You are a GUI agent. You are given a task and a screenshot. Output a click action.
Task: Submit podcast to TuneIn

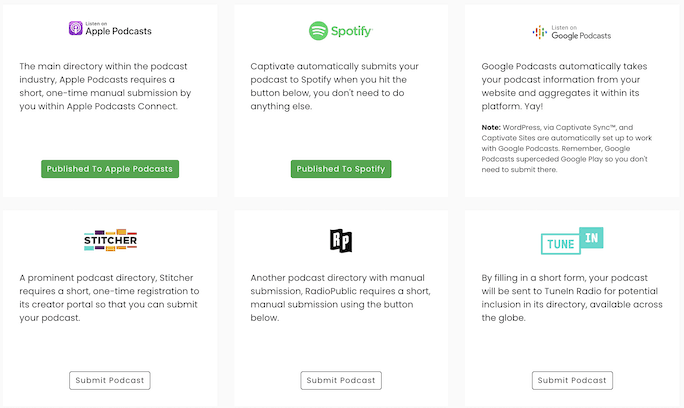572,381
